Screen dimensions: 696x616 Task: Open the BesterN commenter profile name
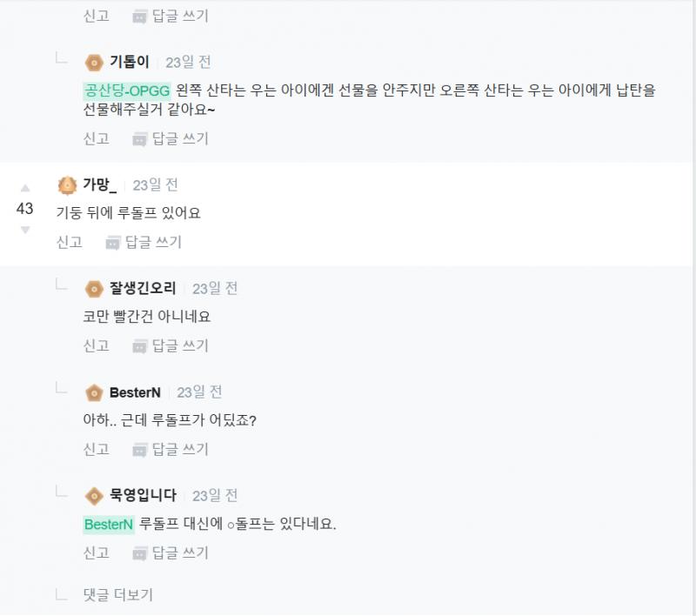(135, 392)
